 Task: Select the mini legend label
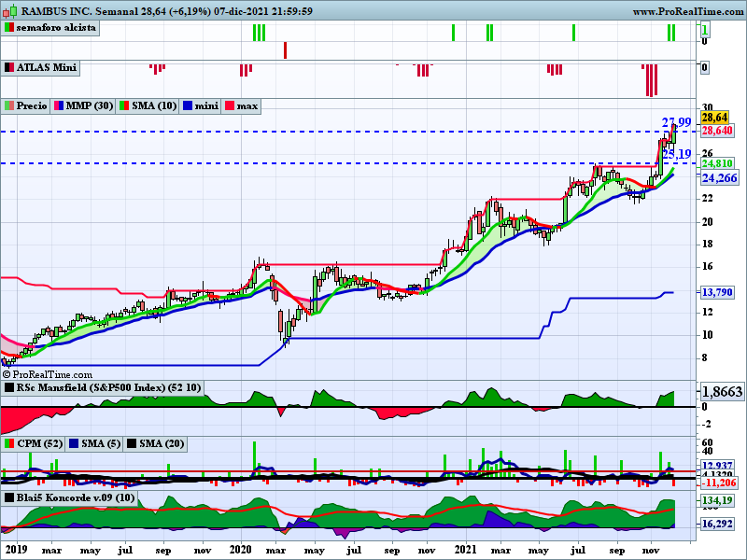pyautogui.click(x=206, y=105)
